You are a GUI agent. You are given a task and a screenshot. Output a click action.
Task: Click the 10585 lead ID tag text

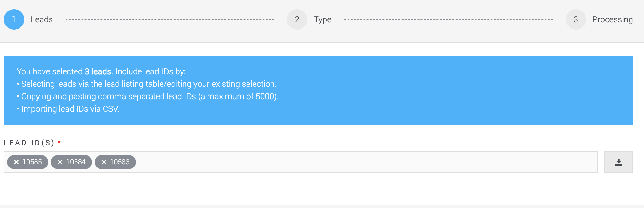pos(32,162)
